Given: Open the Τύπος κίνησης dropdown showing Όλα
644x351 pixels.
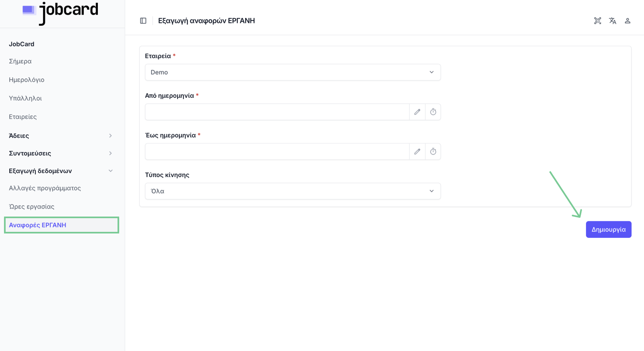Looking at the screenshot, I should (x=293, y=191).
